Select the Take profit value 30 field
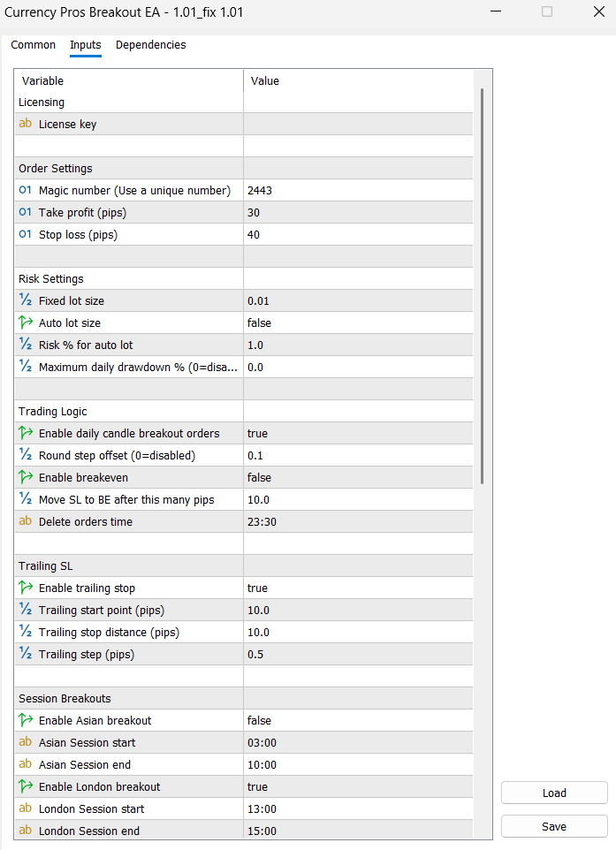The image size is (616, 850). [x=358, y=212]
